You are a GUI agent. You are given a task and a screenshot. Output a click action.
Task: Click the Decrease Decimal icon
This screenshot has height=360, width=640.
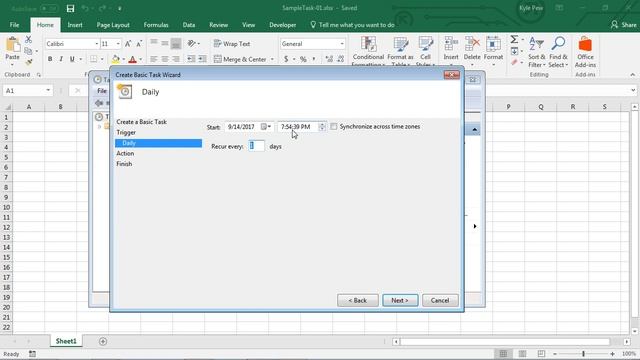point(341,59)
